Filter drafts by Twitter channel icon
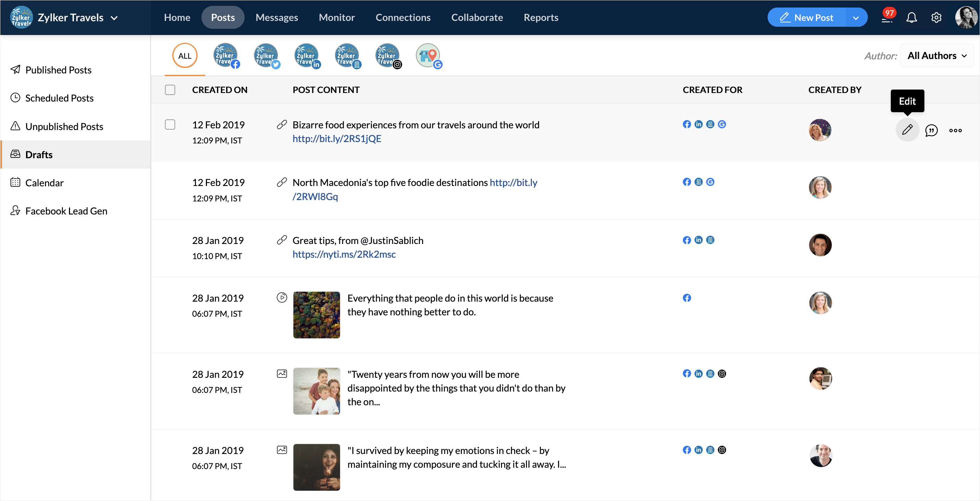Image resolution: width=980 pixels, height=501 pixels. 266,56
